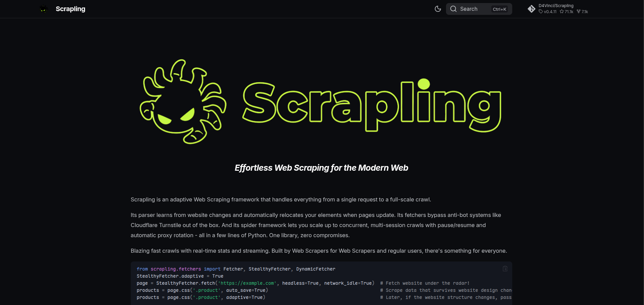Screen dimensions: 644x305
Task: Click the magnifying glass search icon
Action: pyautogui.click(x=453, y=9)
